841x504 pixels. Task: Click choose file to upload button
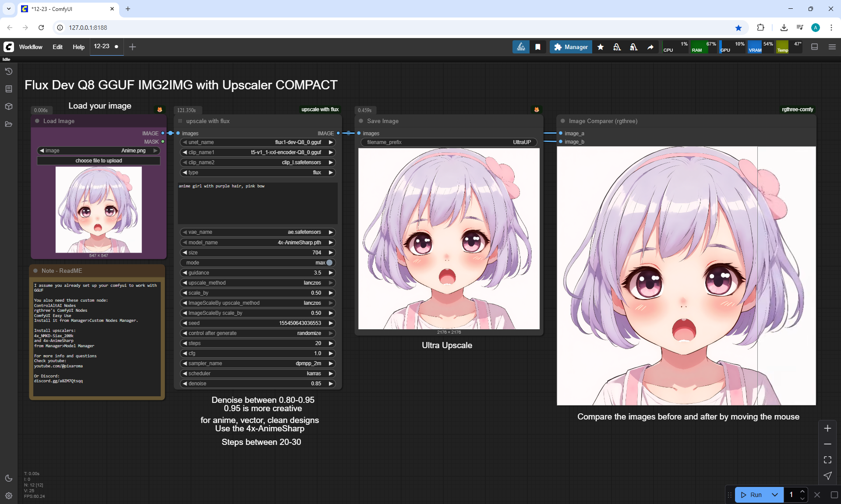pyautogui.click(x=99, y=161)
